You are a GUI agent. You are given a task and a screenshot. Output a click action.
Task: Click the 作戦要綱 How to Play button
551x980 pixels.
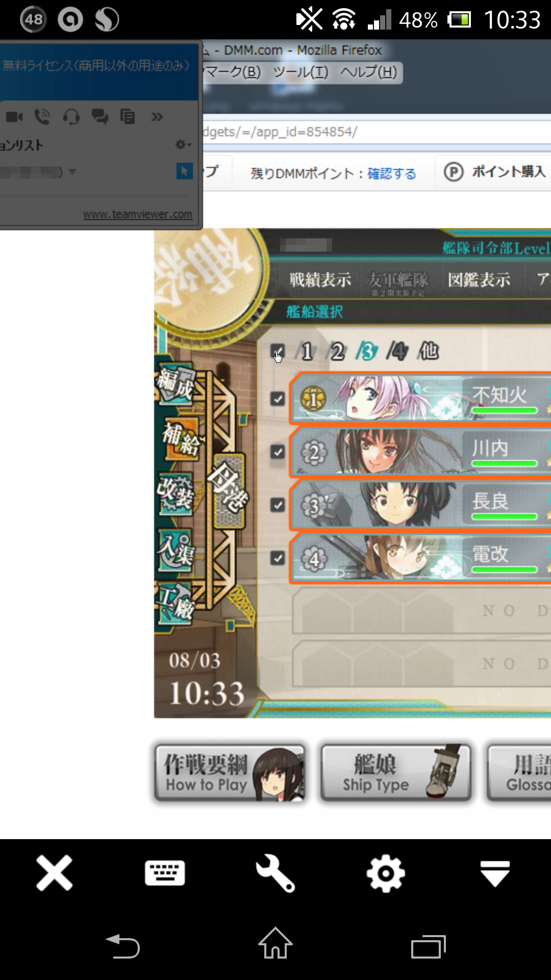click(230, 773)
